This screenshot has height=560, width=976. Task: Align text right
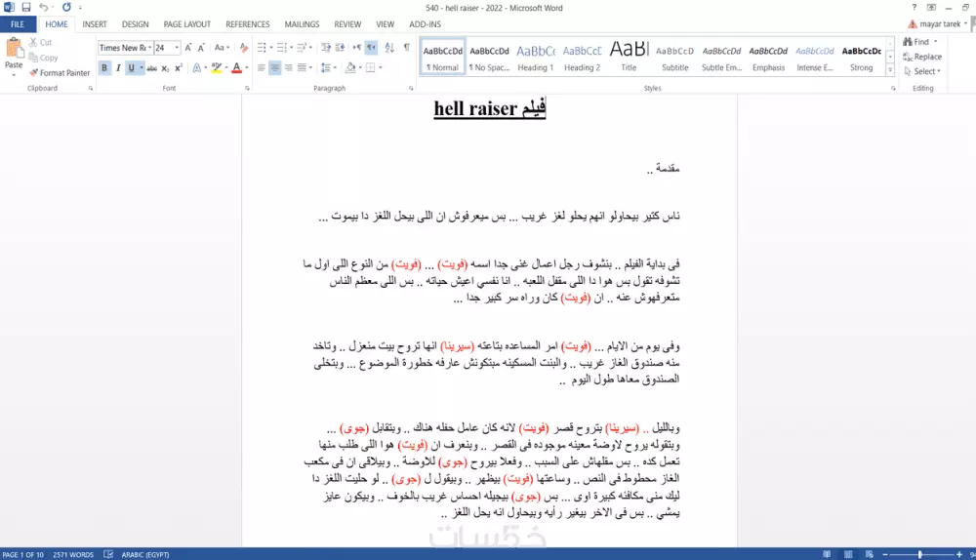288,68
